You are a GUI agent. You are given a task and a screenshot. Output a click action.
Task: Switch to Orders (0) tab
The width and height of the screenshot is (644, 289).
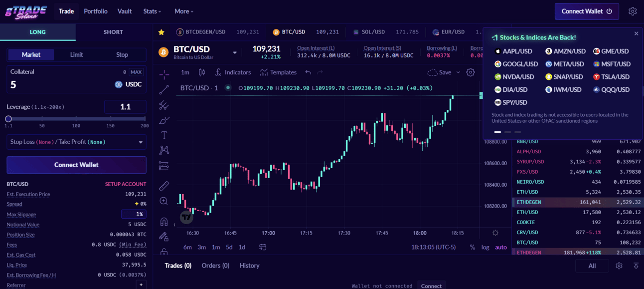[x=215, y=266]
